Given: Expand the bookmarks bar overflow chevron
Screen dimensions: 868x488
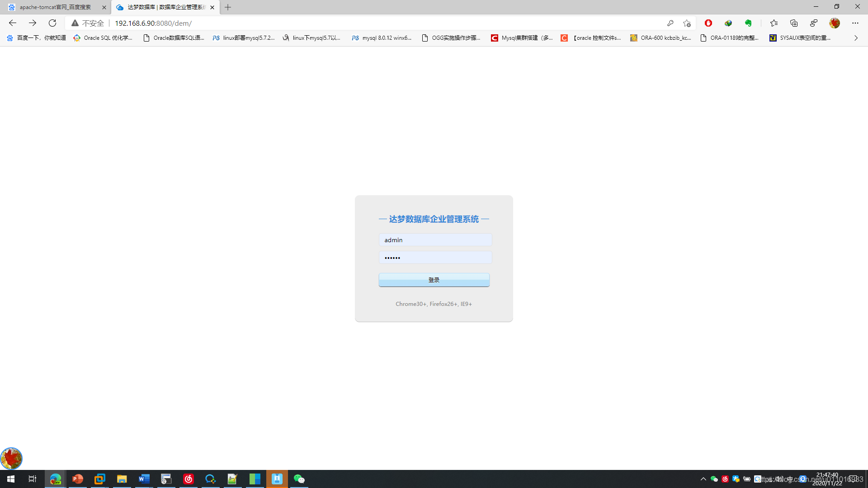Looking at the screenshot, I should coord(856,38).
